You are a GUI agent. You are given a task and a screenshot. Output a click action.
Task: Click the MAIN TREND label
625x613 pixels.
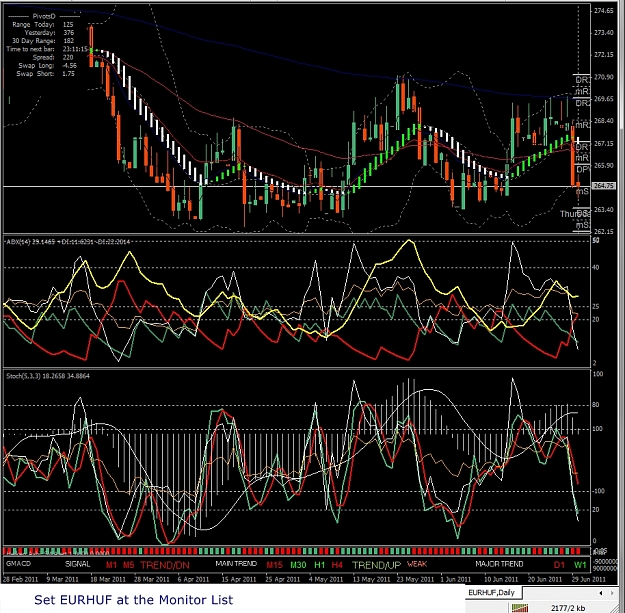coord(236,564)
